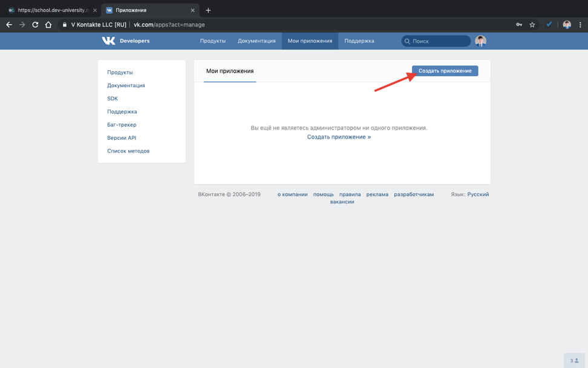Viewport: 588px width, 368px height.
Task: Open Список методов in the sidebar
Action: [128, 151]
